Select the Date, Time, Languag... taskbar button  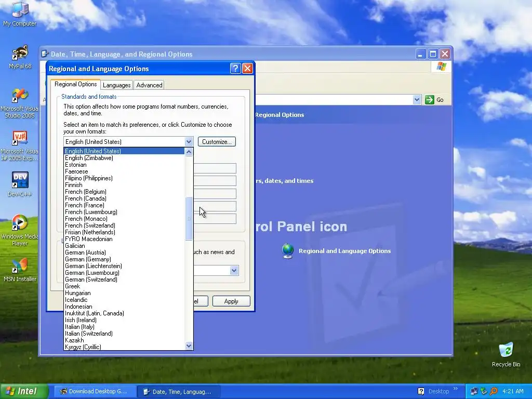coord(179,392)
